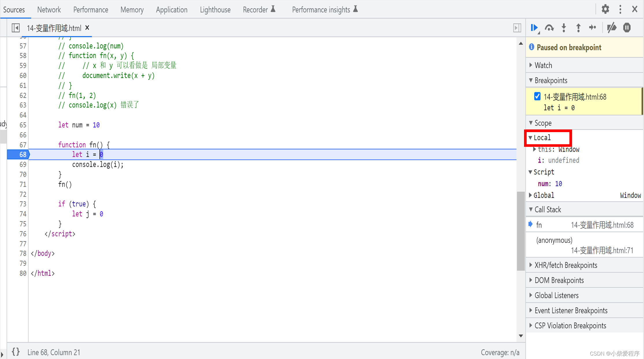
Task: Switch to the Sources tab
Action: pyautogui.click(x=14, y=10)
